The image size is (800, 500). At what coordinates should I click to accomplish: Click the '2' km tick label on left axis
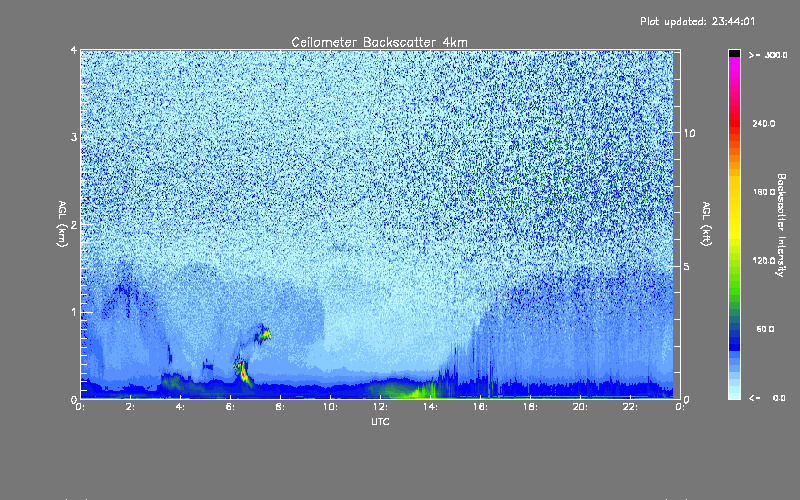click(x=74, y=225)
